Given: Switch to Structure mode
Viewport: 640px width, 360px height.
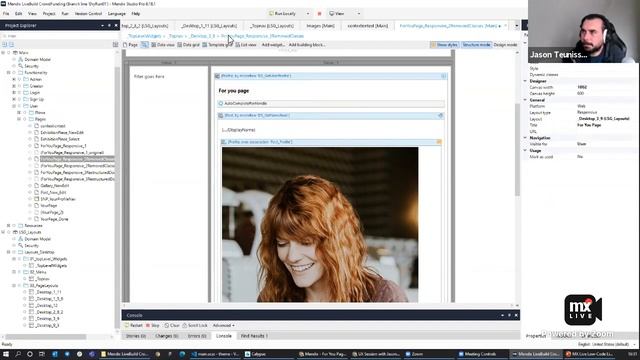Looking at the screenshot, I should click(476, 45).
